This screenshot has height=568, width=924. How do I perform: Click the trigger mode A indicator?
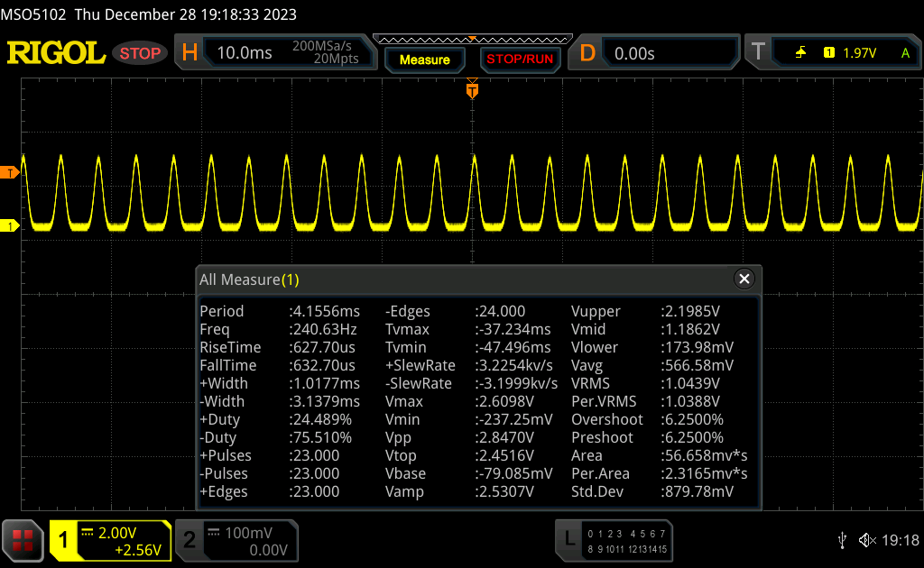pos(905,53)
